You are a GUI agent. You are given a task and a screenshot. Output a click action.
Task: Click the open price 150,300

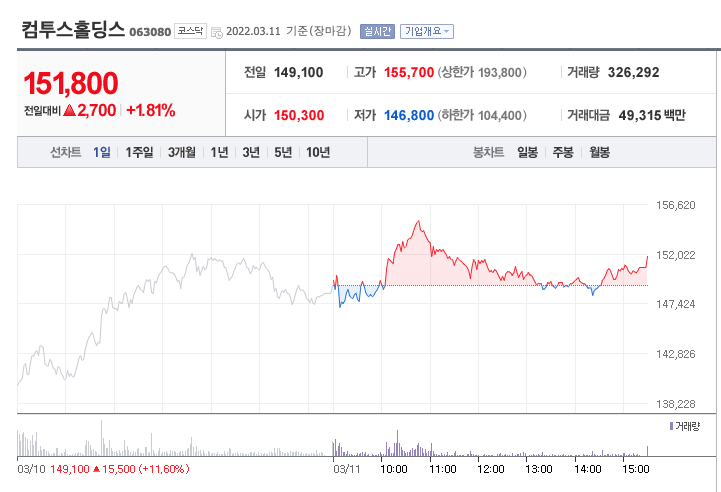(299, 115)
